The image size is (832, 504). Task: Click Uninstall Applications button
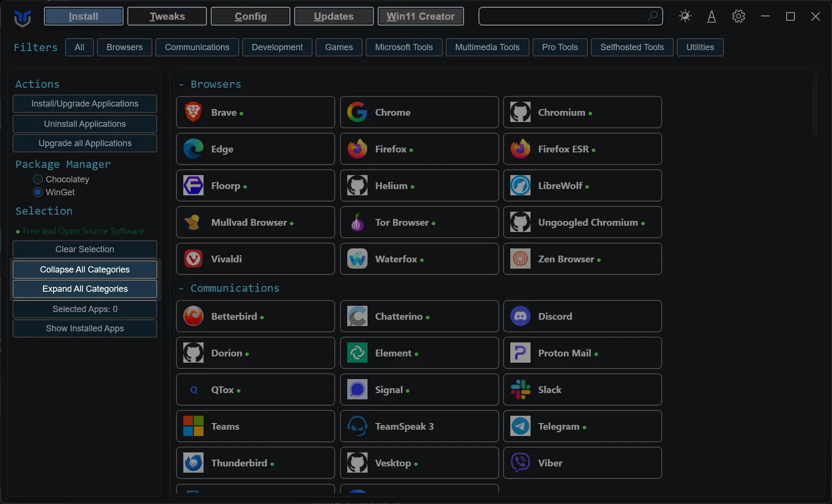click(85, 124)
